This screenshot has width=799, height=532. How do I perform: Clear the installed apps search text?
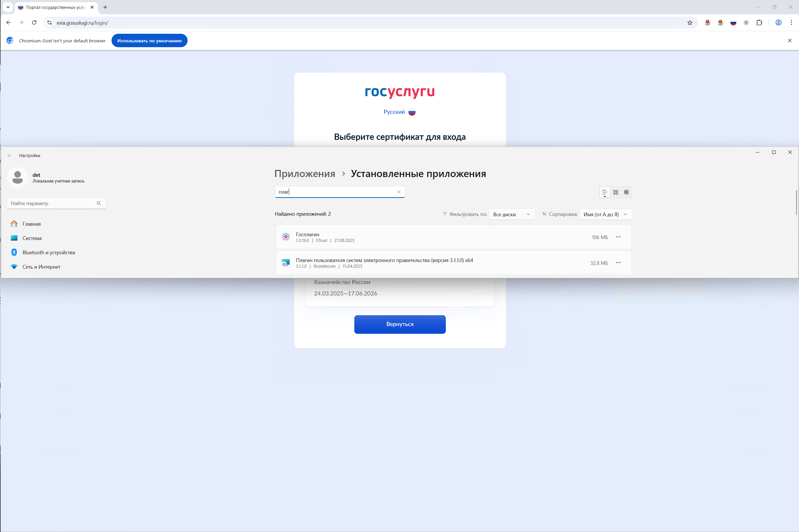coord(399,192)
